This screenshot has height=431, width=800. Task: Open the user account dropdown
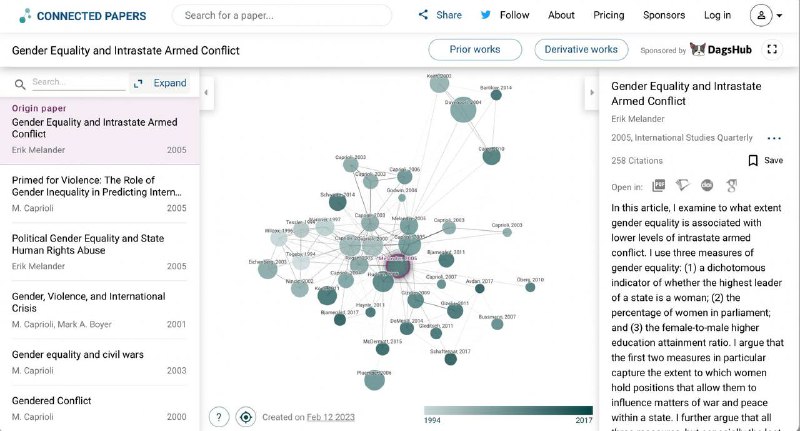[766, 16]
